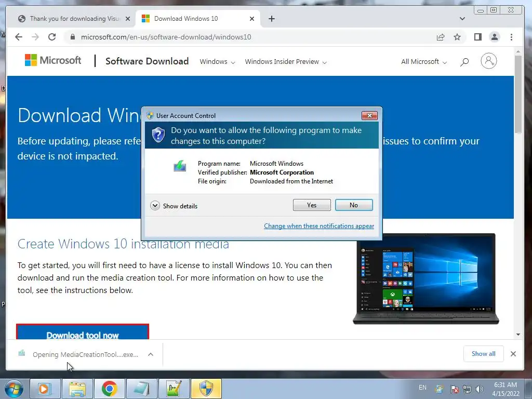The width and height of the screenshot is (532, 399).
Task: Open Windows Explorer taskbar icon
Action: [77, 389]
